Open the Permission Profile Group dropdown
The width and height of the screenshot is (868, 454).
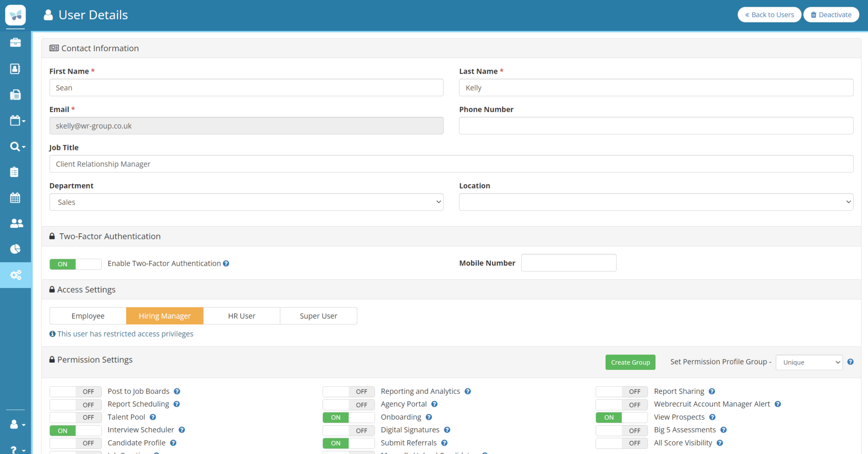click(x=809, y=363)
